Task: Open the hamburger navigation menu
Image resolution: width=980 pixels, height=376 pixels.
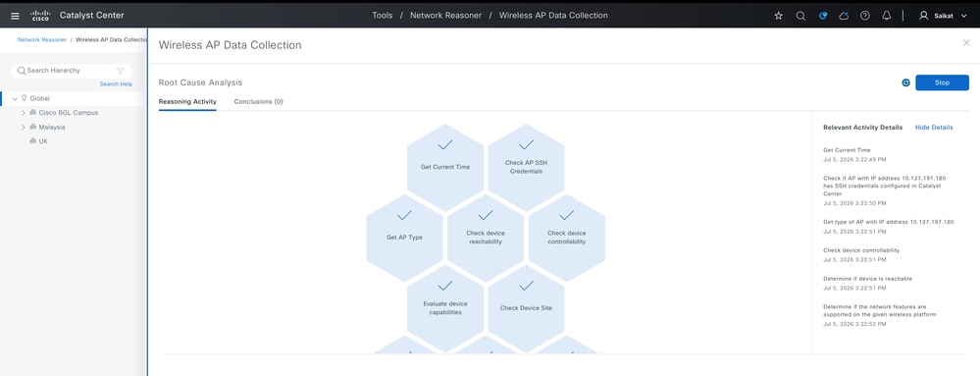Action: pos(15,16)
